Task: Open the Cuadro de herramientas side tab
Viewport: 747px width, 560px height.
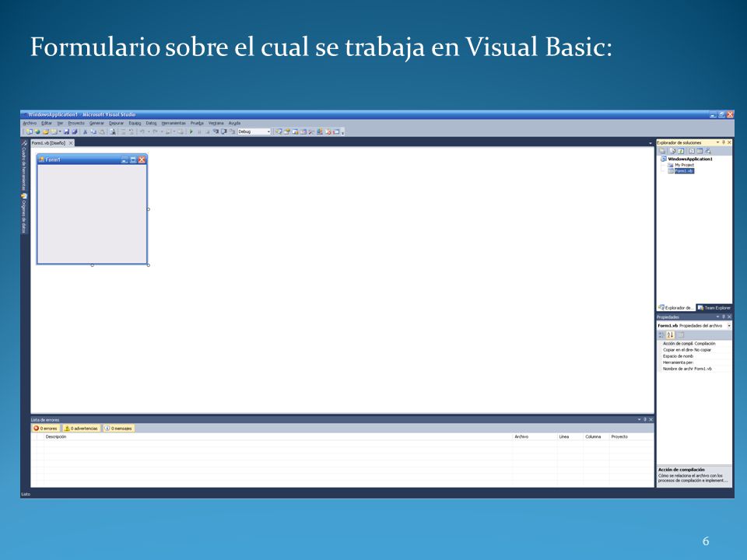Action: 24,166
